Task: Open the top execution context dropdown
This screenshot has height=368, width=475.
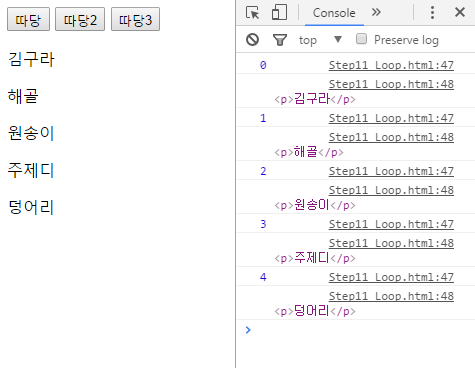Action: pyautogui.click(x=320, y=40)
